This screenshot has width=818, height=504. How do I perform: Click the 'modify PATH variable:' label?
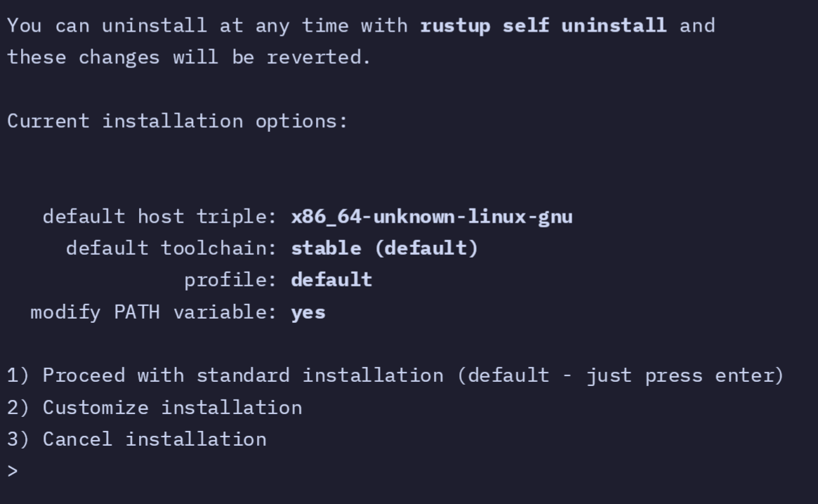pyautogui.click(x=154, y=312)
